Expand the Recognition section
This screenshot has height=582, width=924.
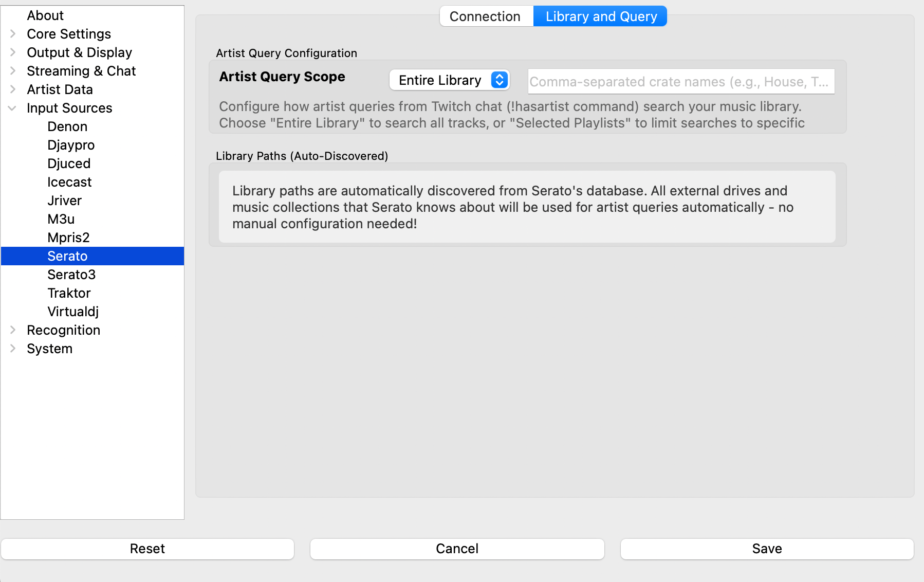(13, 330)
